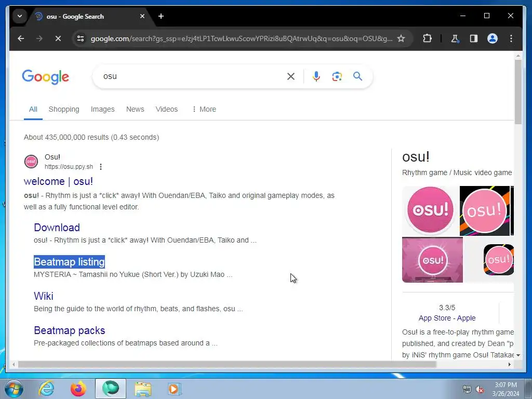
Task: Click the vertical scrollbar thumb
Action: pos(518,92)
